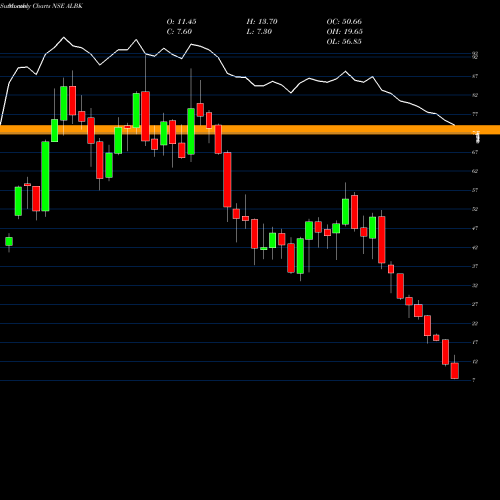Click the 52 price axis label

click(x=475, y=209)
